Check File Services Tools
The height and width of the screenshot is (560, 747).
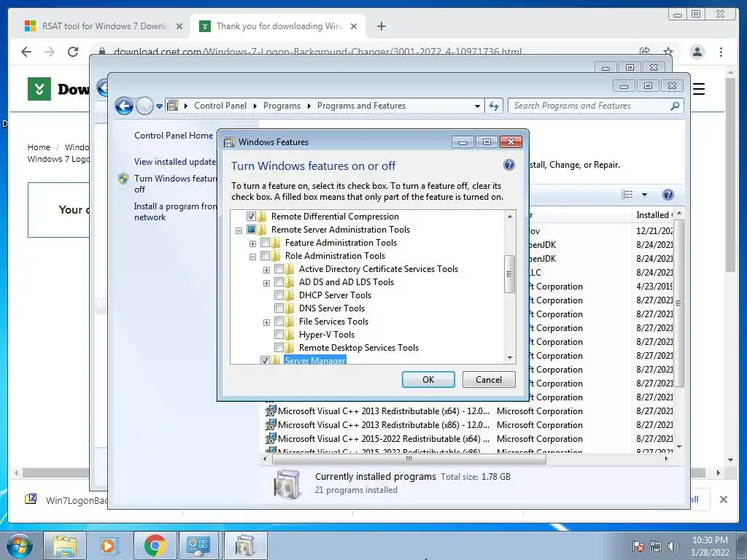pos(279,322)
